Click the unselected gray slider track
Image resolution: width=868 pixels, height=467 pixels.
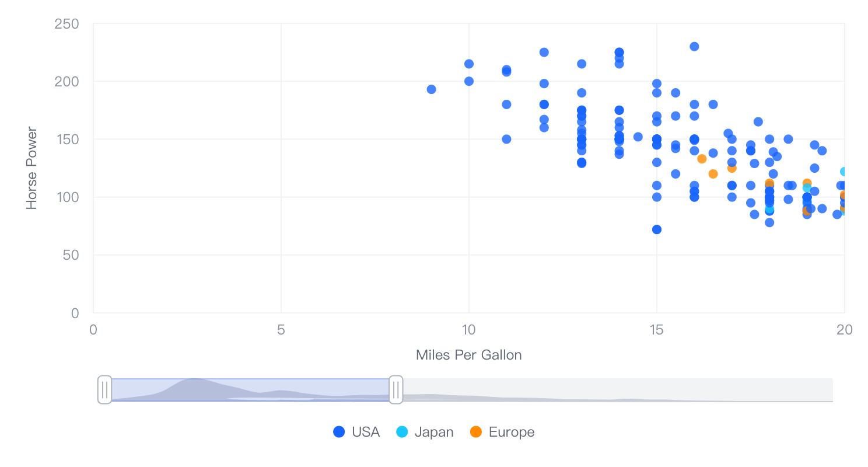pyautogui.click(x=618, y=390)
